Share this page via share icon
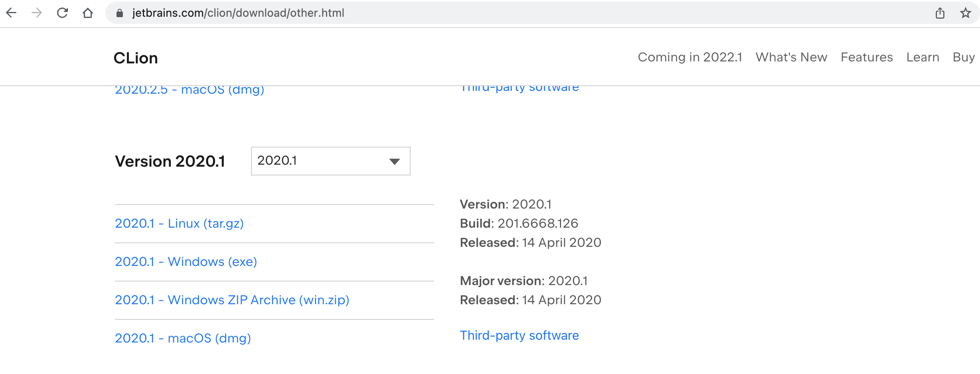The height and width of the screenshot is (374, 980). (x=940, y=13)
